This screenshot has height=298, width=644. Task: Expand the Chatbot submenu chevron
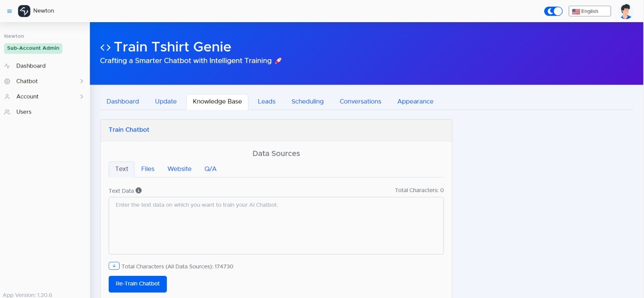82,81
